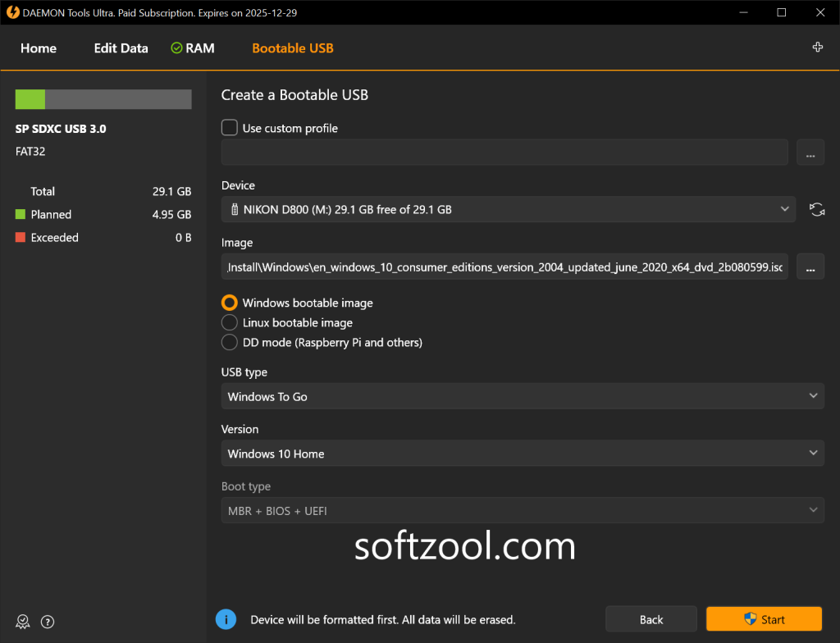The height and width of the screenshot is (643, 840).
Task: Browse for an image file
Action: [810, 267]
